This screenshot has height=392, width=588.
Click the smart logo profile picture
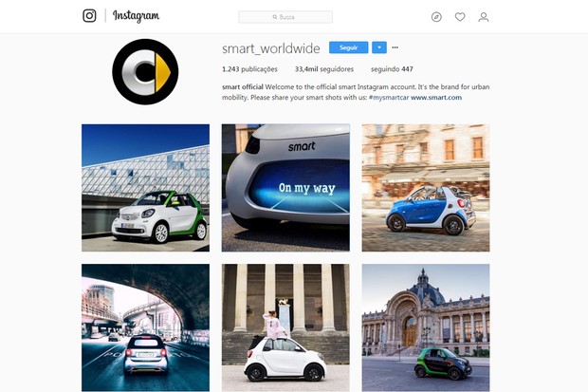pos(145,72)
